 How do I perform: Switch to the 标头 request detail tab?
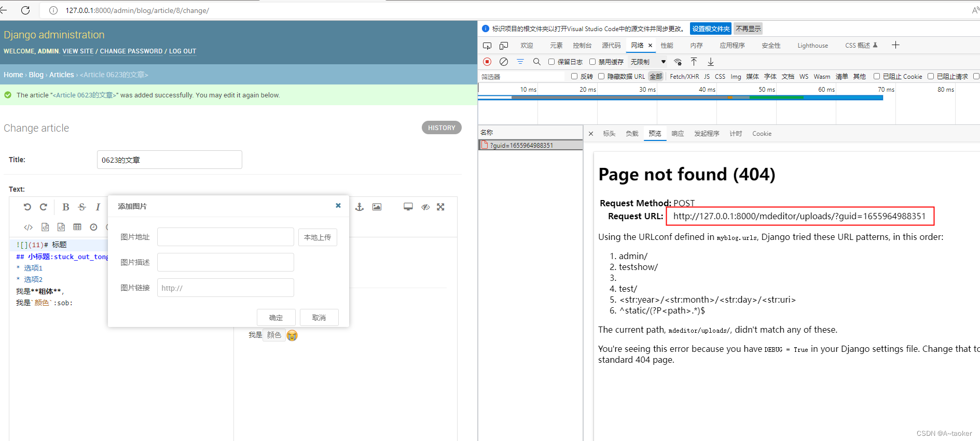[609, 134]
